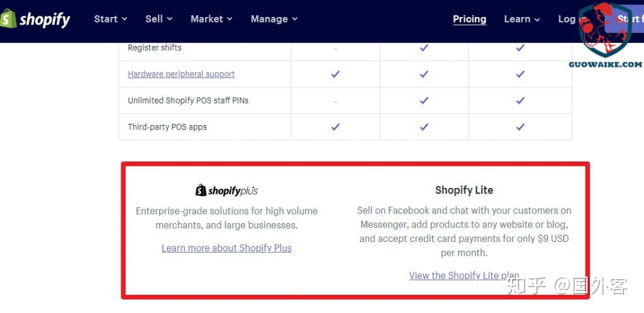Click dash icon in Unlimited POS staff PINs row
644x313 pixels.
(335, 101)
